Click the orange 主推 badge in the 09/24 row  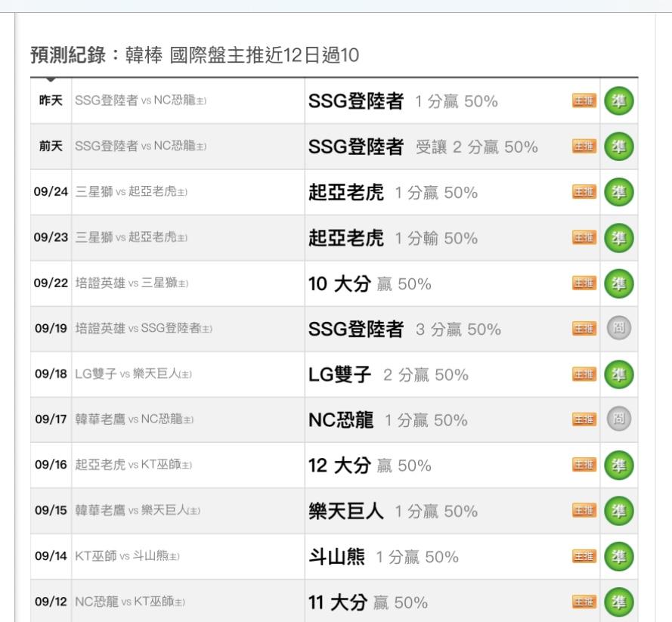click(584, 192)
